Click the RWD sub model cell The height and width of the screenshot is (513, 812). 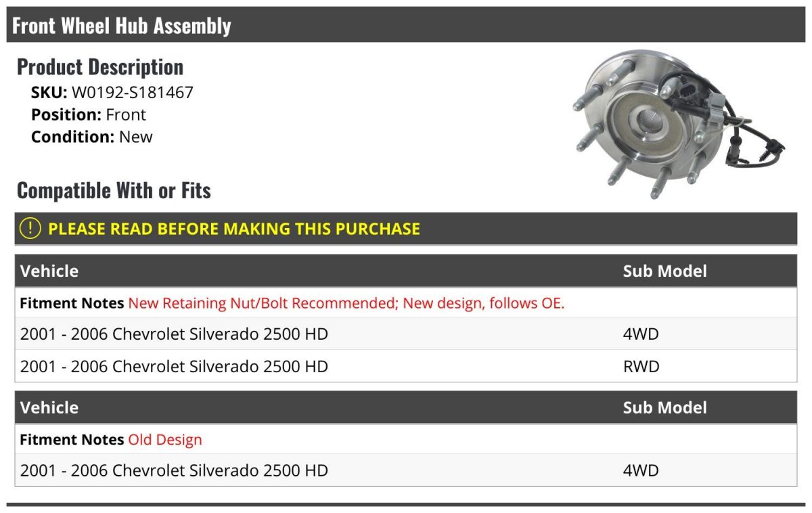641,367
